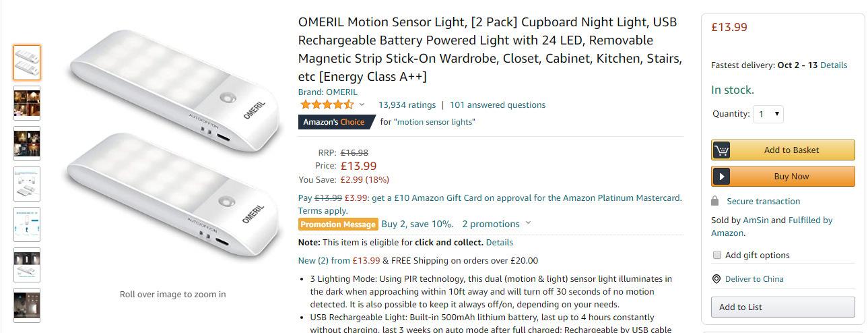This screenshot has width=868, height=333.
Task: Click the basket icon on Add to Basket
Action: (722, 150)
